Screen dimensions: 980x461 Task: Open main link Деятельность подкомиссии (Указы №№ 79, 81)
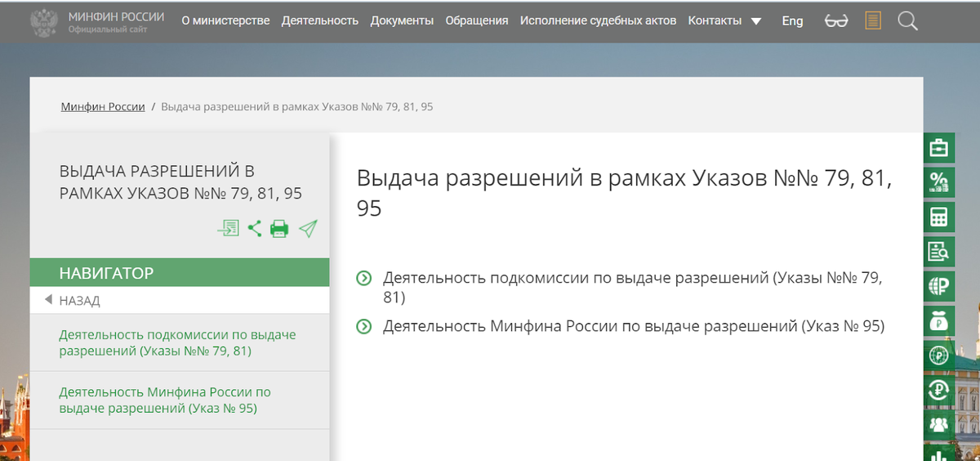click(632, 287)
